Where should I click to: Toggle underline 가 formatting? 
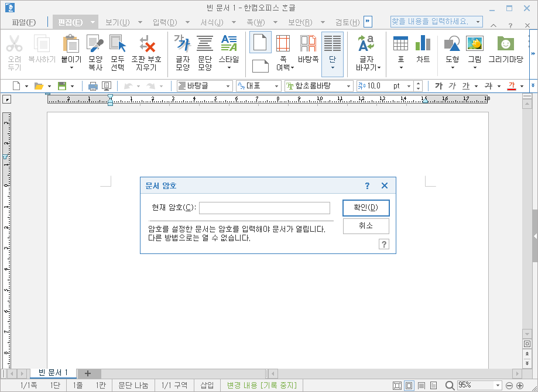click(x=465, y=86)
